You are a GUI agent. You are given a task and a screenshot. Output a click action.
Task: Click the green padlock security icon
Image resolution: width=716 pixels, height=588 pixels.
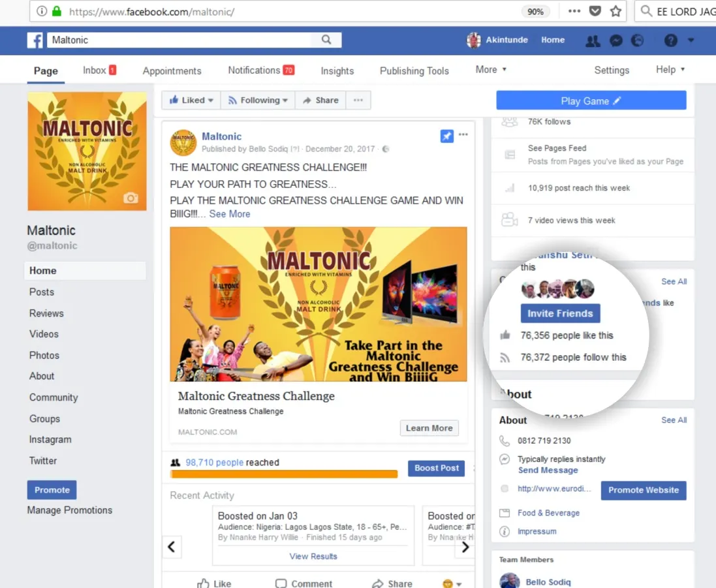point(57,11)
